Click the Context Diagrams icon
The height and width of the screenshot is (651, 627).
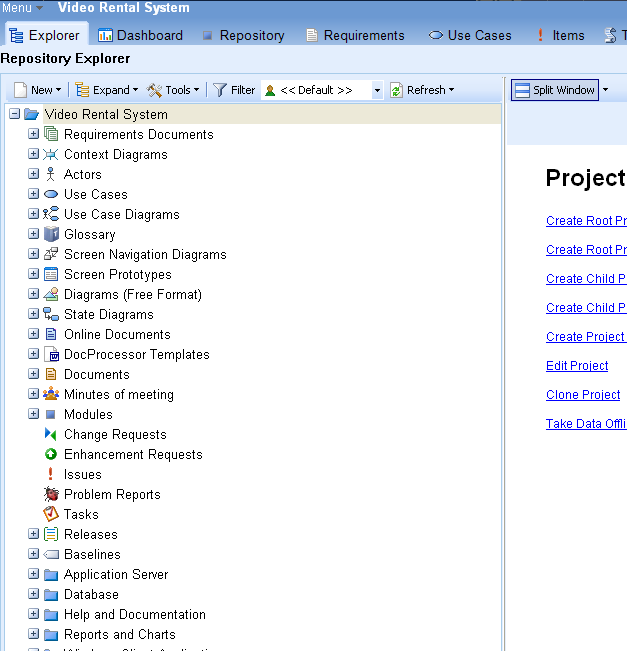point(51,154)
